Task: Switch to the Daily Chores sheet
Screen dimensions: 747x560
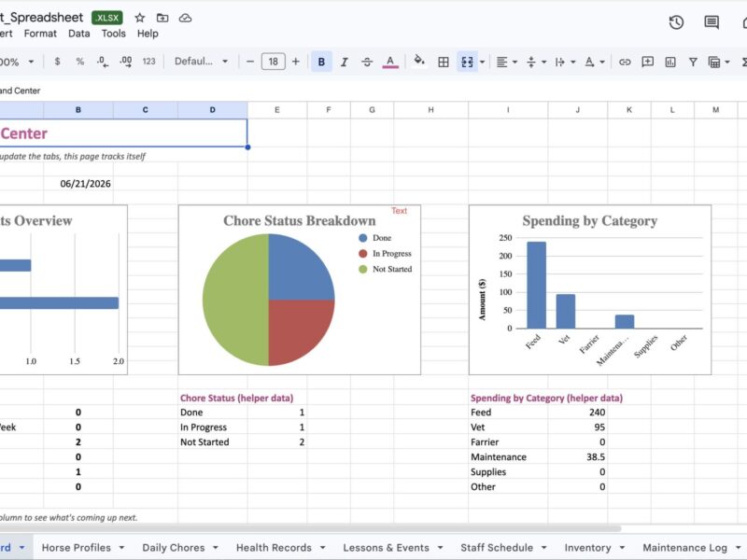Action: click(174, 548)
